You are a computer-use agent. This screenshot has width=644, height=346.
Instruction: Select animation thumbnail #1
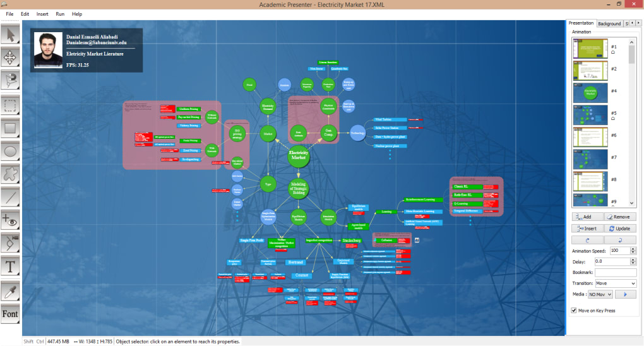click(x=590, y=49)
